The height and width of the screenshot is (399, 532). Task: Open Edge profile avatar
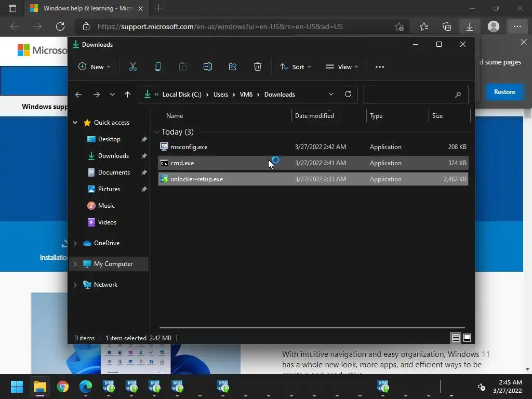coord(494,26)
